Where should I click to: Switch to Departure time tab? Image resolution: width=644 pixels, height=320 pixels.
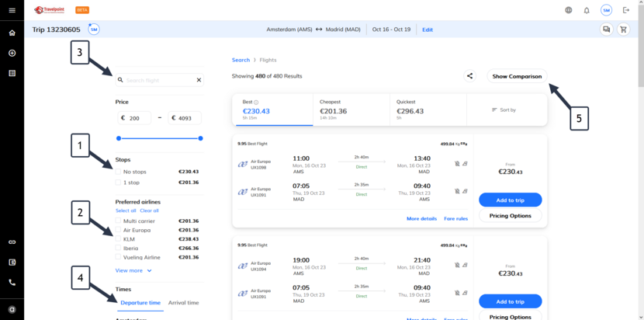140,303
